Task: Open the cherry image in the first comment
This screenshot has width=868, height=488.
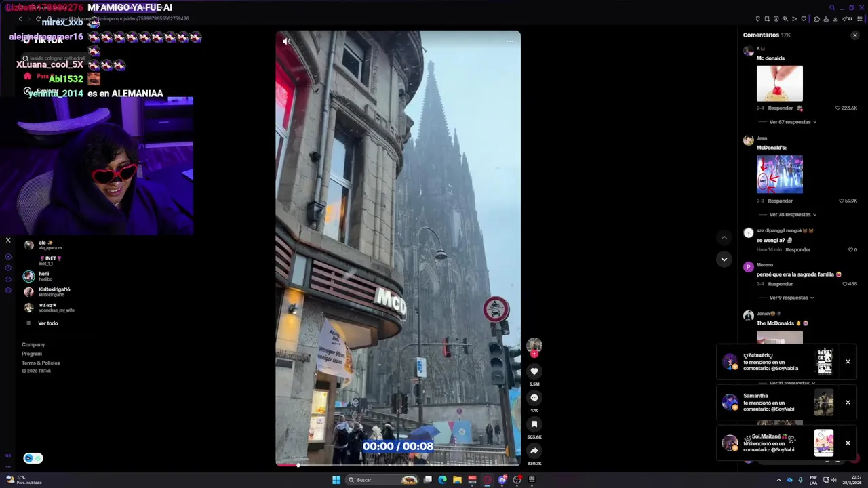Action: coord(779,83)
